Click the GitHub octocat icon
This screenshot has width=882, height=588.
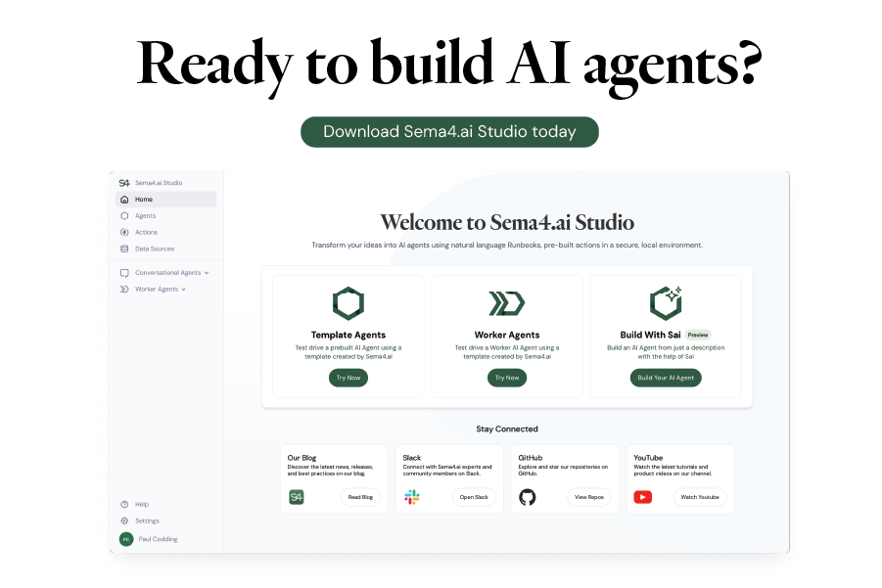(x=527, y=497)
